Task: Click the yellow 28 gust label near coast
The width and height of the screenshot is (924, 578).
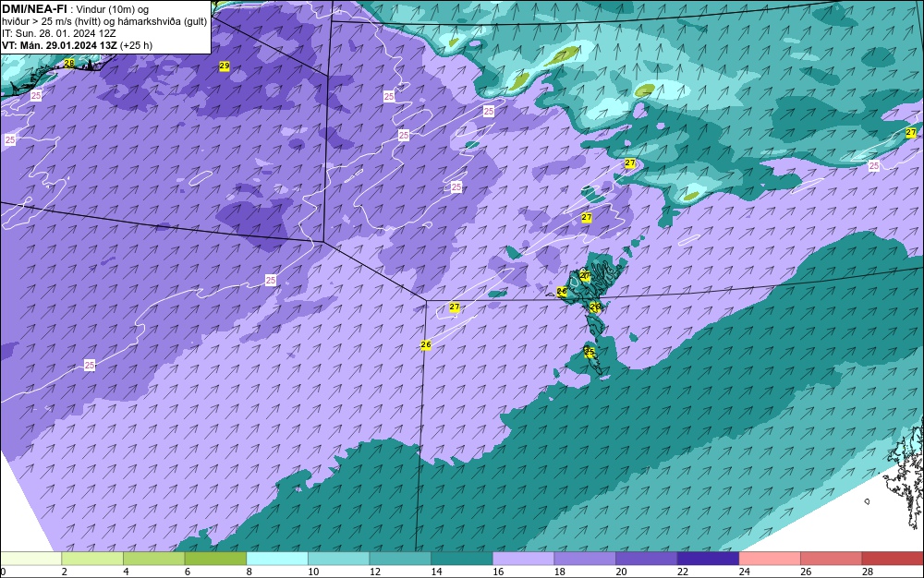Action: 69,63
